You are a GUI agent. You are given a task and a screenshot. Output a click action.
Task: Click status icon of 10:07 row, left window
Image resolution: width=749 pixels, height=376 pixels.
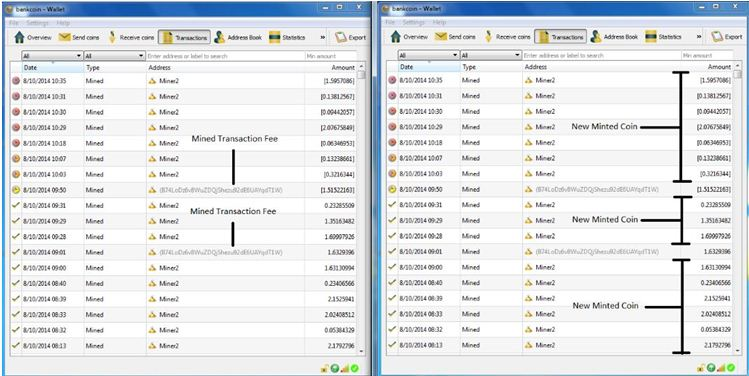(x=16, y=159)
